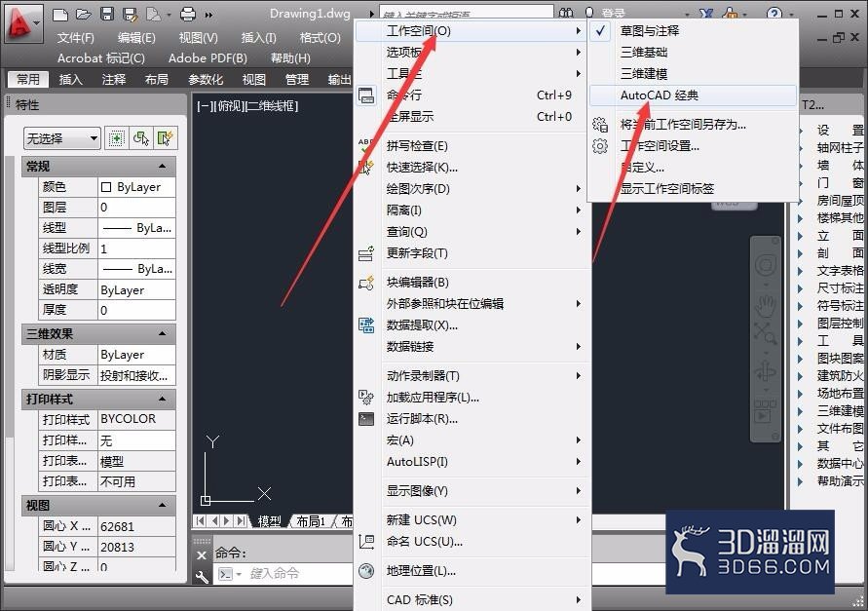Click the block editor (块编辑器) icon

366,283
